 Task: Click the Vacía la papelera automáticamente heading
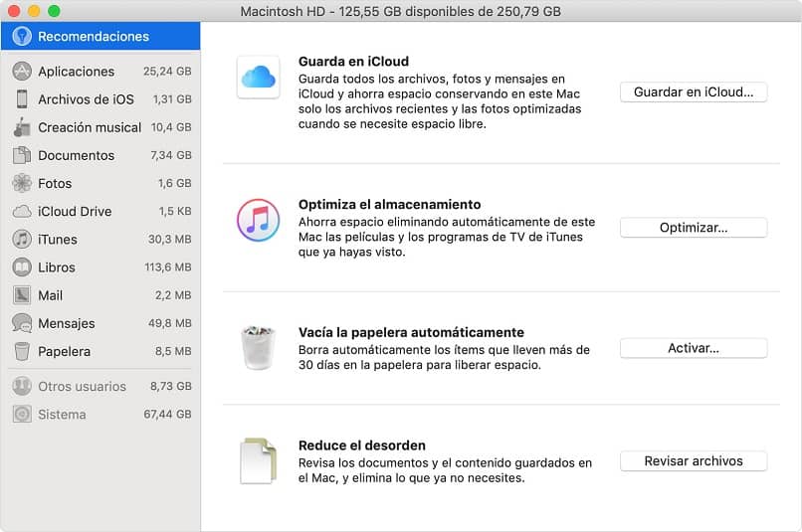[411, 332]
